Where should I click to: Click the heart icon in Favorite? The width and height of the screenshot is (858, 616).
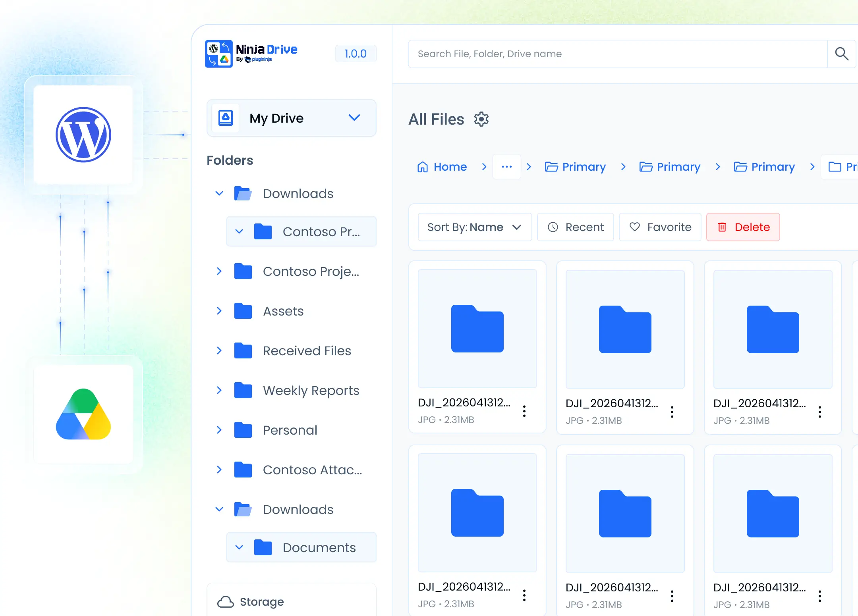(x=635, y=227)
